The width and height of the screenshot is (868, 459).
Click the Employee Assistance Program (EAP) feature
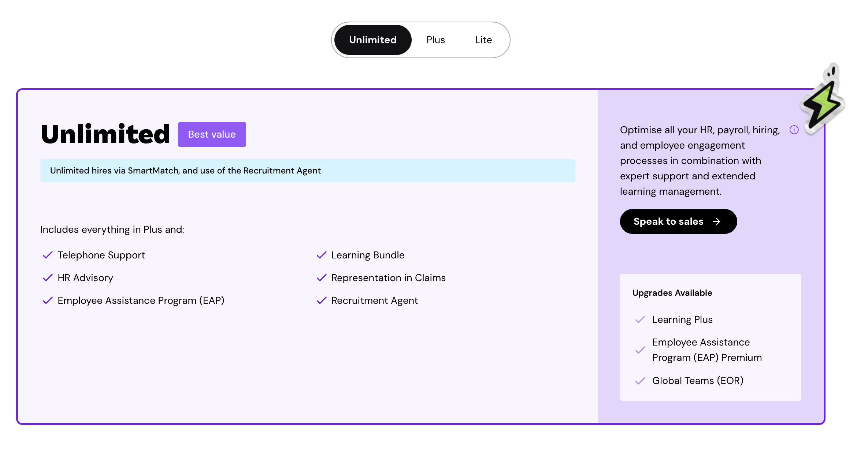click(141, 301)
